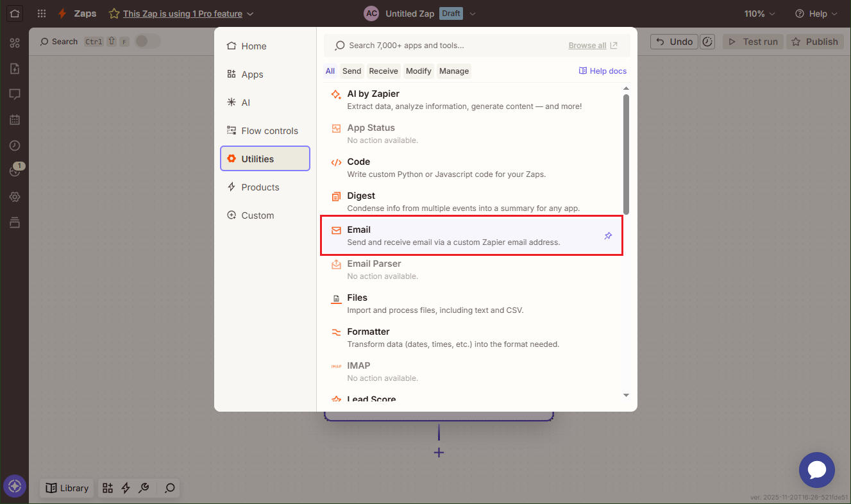Viewport: 851px width, 504px height.
Task: Open the clock history sidebar icon
Action: (x=15, y=146)
